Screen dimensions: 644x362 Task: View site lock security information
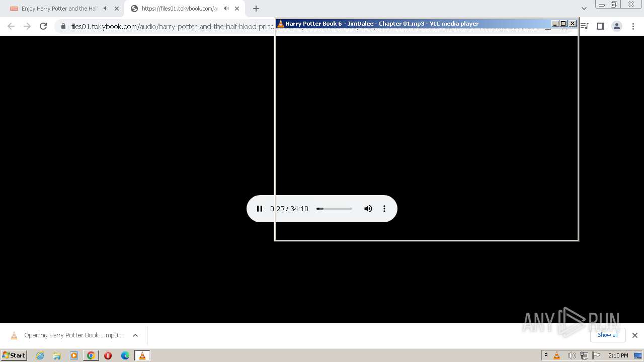[x=63, y=26]
